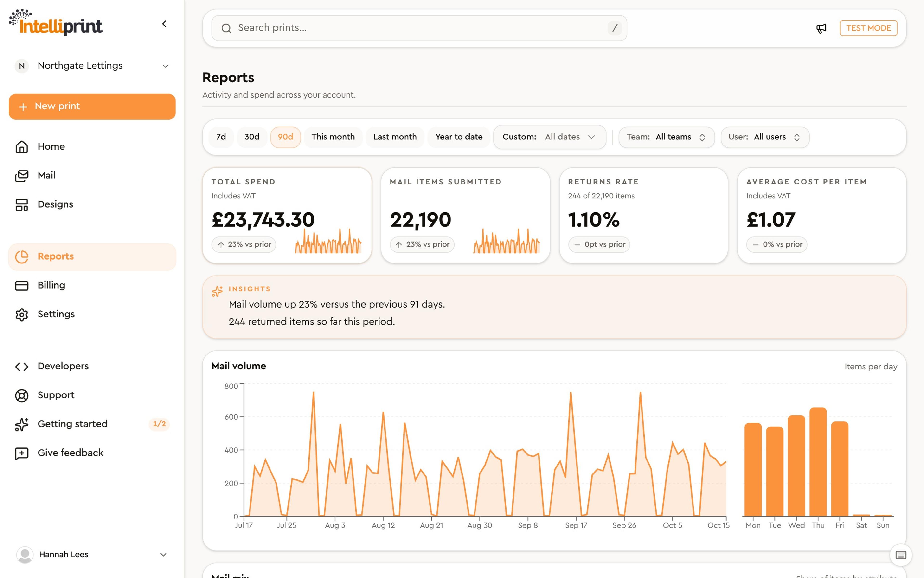This screenshot has height=578, width=924.
Task: Open the Custom All dates dropdown
Action: [x=549, y=137]
